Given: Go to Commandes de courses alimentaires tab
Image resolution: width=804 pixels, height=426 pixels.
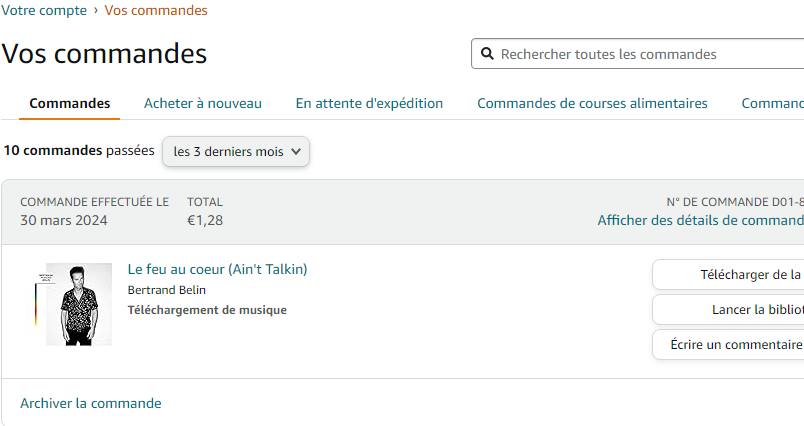Looking at the screenshot, I should pos(592,103).
